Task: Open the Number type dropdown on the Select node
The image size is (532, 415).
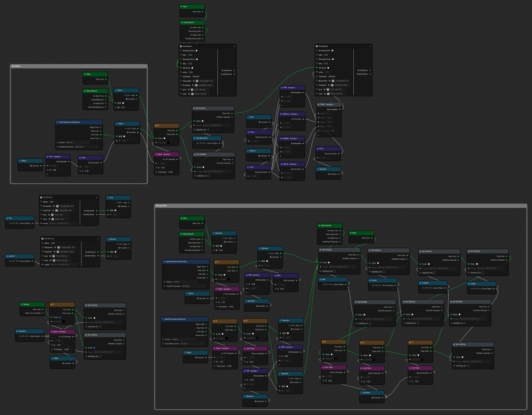Action: click(330, 104)
